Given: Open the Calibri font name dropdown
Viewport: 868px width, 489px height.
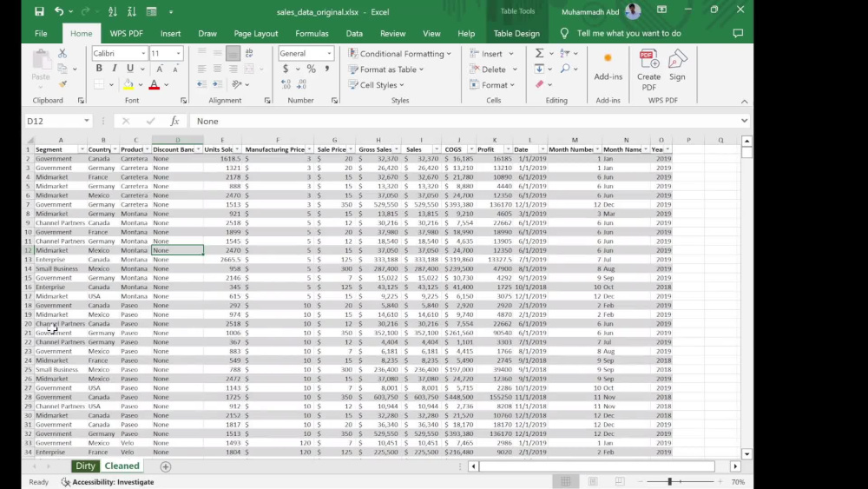Looking at the screenshot, I should [x=143, y=53].
